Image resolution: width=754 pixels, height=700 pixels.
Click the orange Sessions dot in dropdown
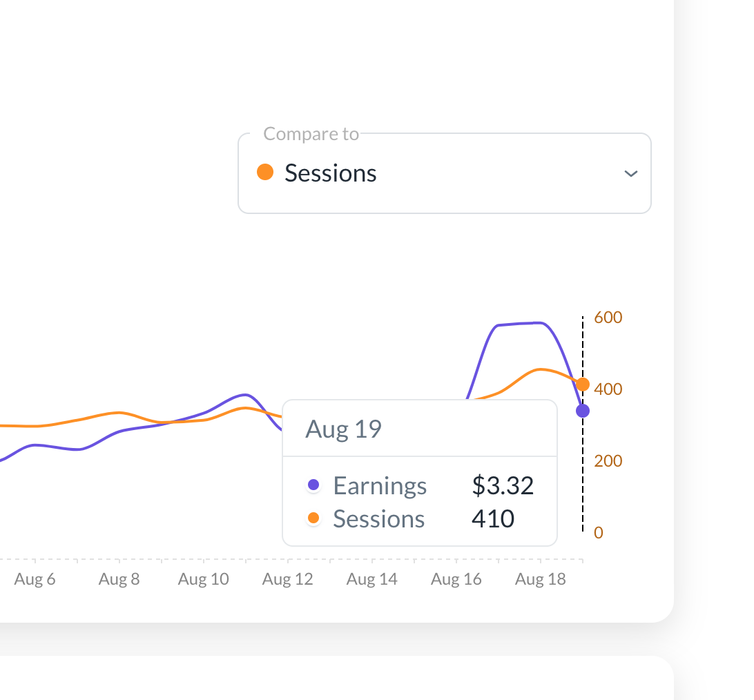click(265, 172)
